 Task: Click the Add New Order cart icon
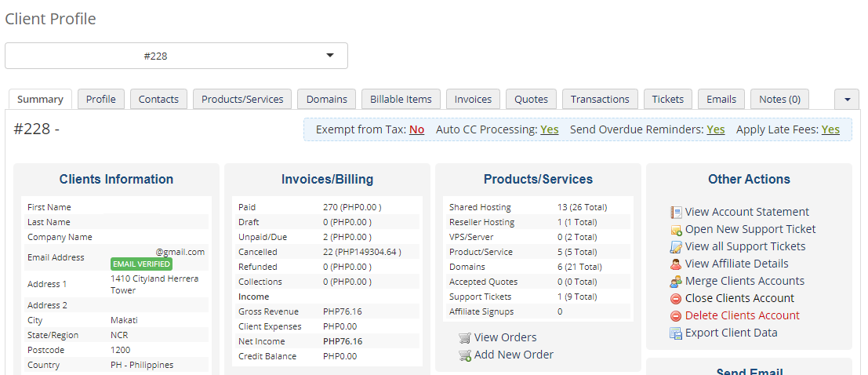[x=465, y=355]
